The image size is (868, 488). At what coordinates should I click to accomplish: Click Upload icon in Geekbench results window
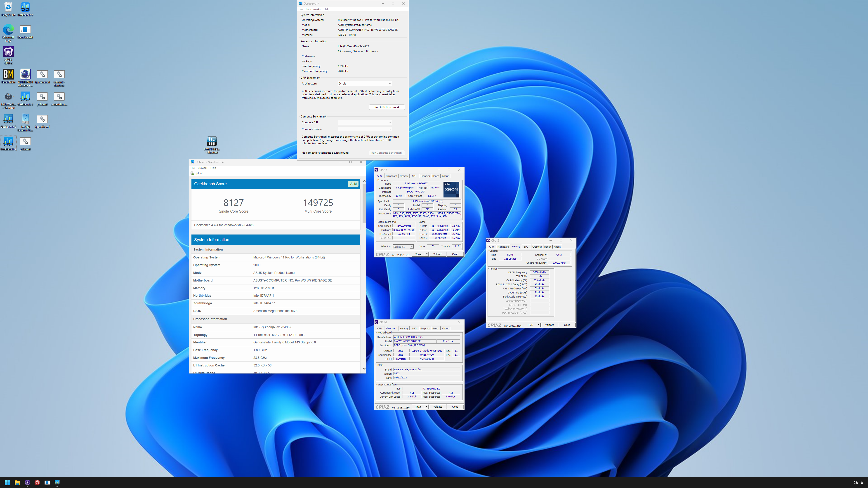click(197, 173)
